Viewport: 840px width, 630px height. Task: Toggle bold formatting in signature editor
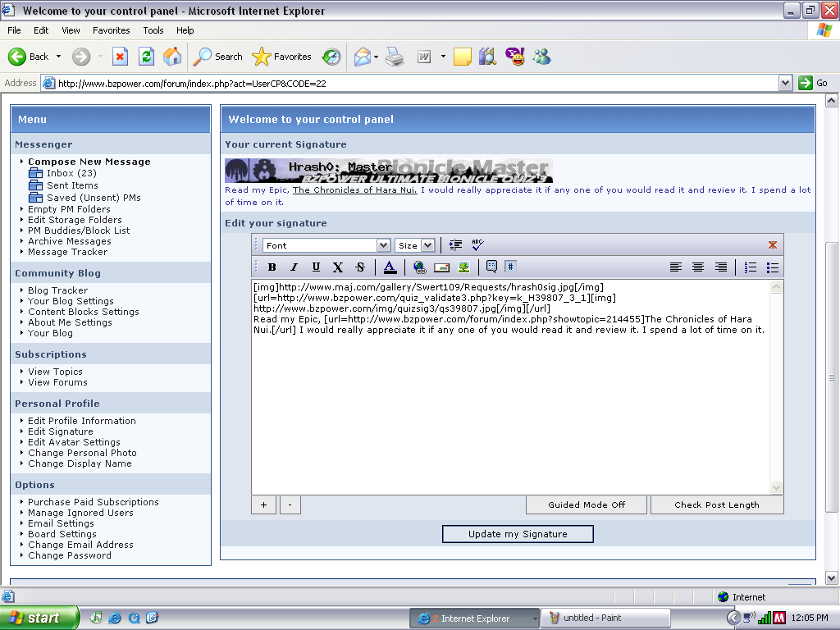(272, 267)
